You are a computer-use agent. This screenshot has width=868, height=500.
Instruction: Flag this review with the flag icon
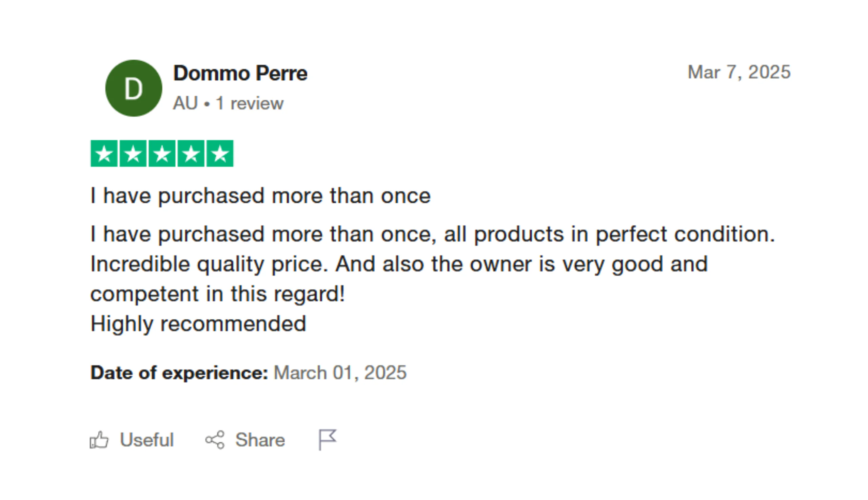[x=327, y=439]
